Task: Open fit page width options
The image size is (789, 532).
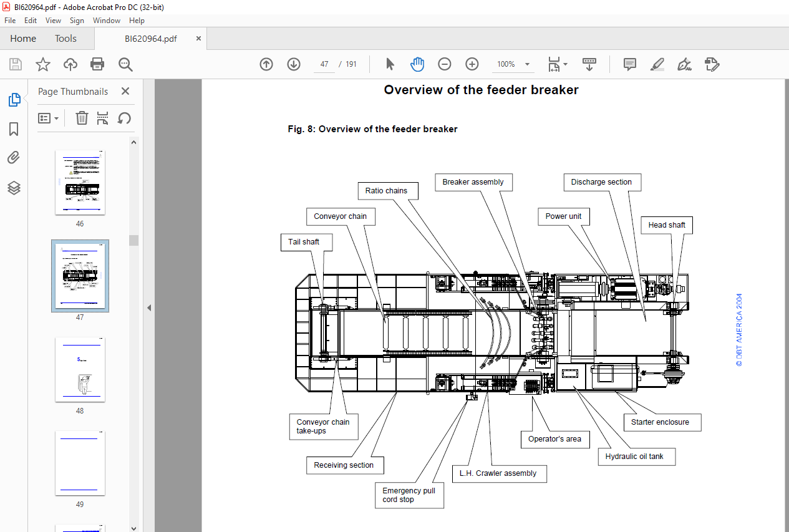Action: point(558,64)
